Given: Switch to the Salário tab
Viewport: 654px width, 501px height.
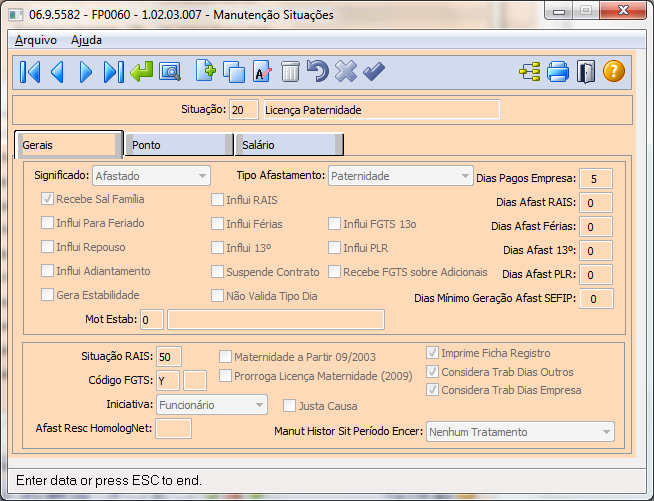Looking at the screenshot, I should tap(289, 145).
